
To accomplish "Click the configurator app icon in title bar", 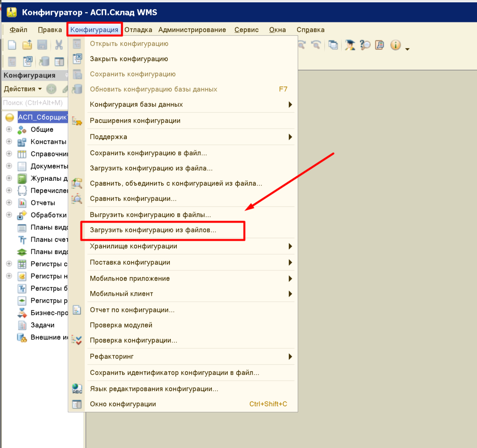I will 12,12.
